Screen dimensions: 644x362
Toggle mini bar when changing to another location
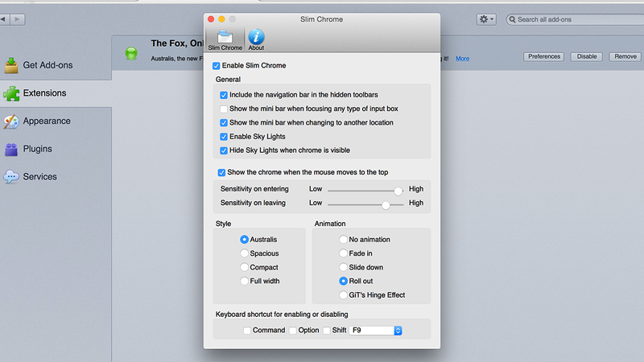coord(224,123)
